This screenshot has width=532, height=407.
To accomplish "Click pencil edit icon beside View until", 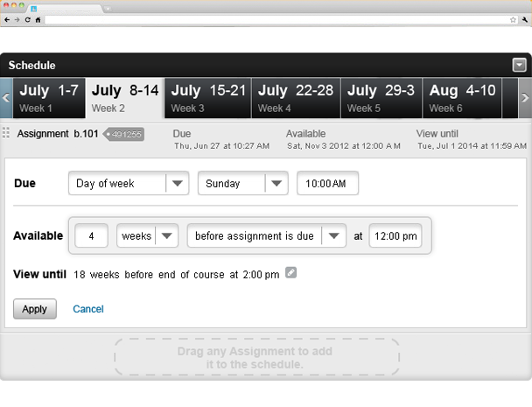I will click(291, 273).
